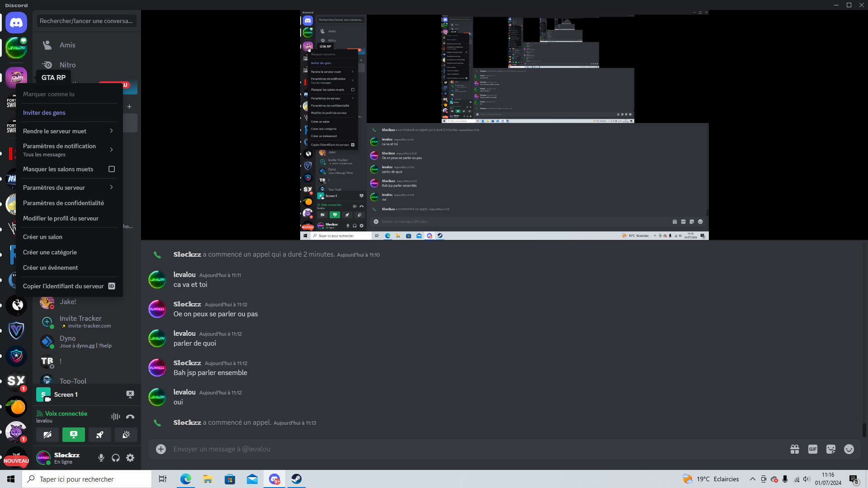Open the emoji picker
The height and width of the screenshot is (488, 868).
(x=849, y=449)
